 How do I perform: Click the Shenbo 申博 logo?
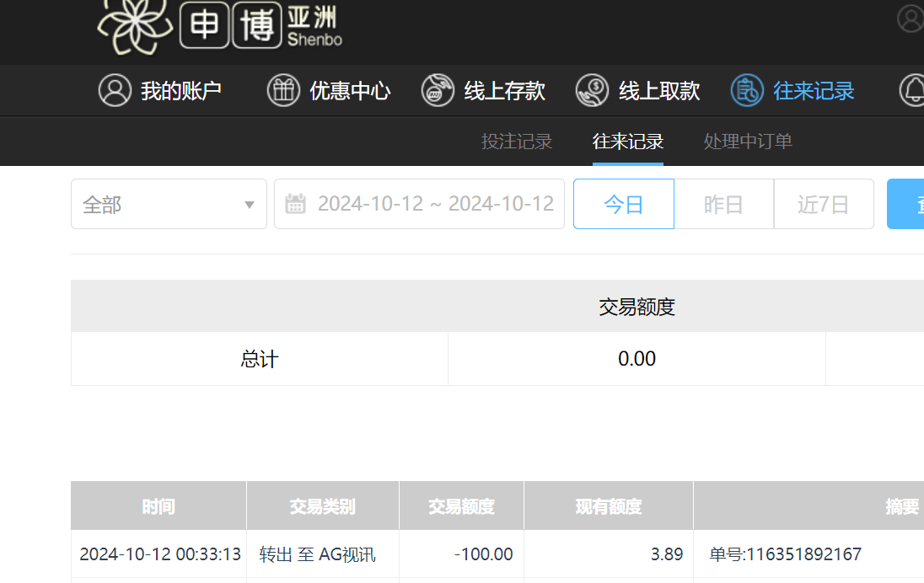(x=219, y=26)
